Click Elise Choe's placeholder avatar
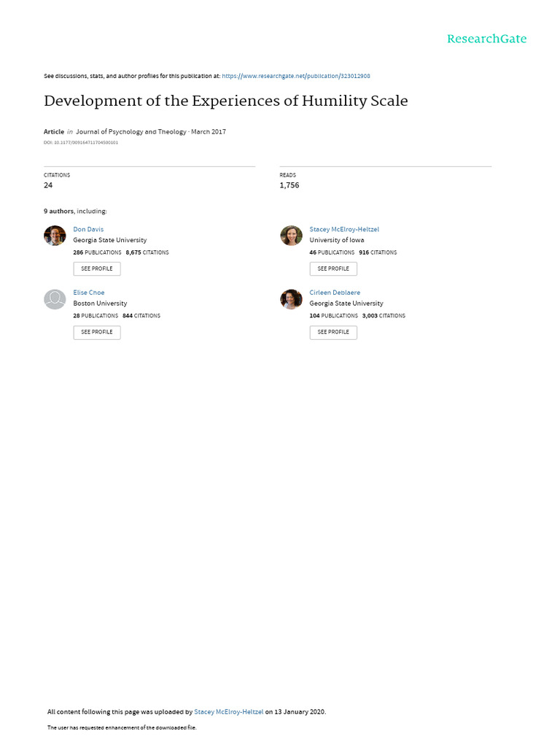This screenshot has height=747, width=560. (55, 299)
